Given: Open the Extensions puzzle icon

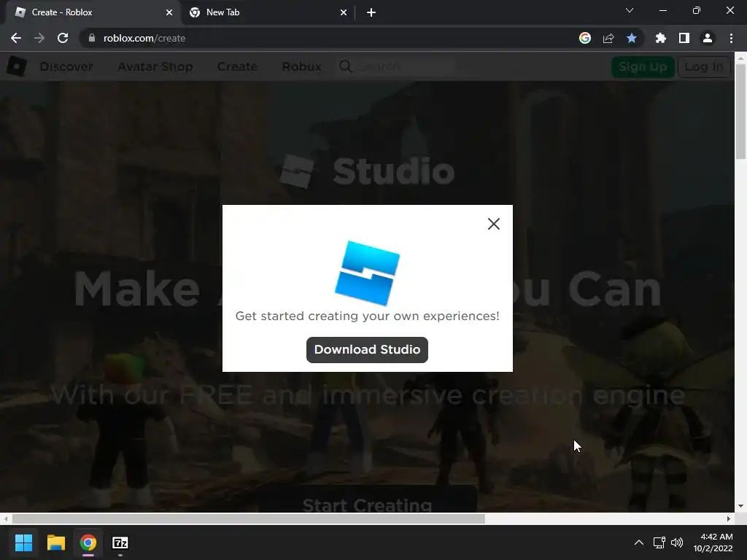Looking at the screenshot, I should (x=660, y=38).
